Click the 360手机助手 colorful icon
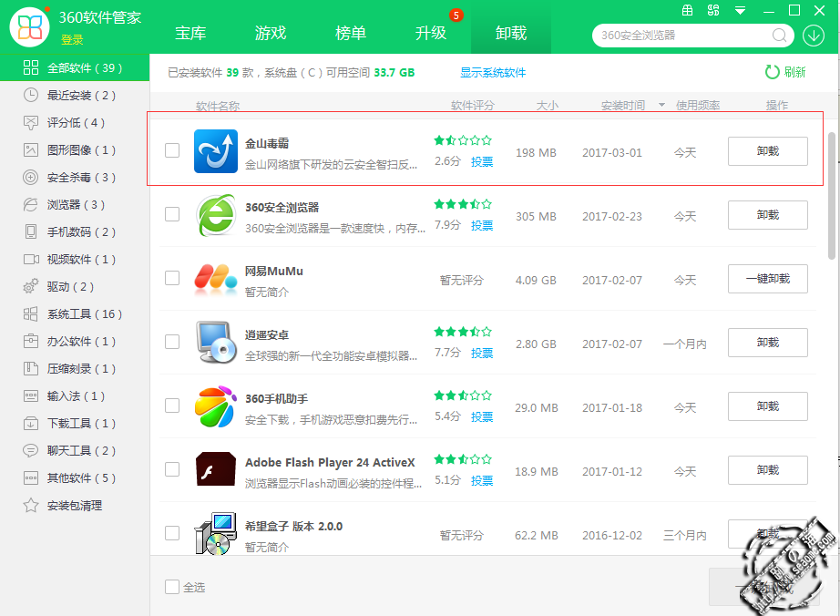 (215, 406)
